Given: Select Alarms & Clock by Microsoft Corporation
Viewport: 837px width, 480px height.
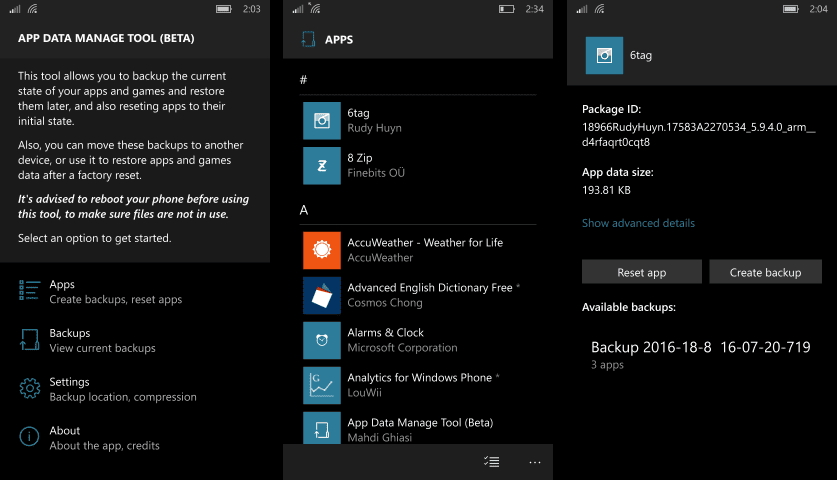Looking at the screenshot, I should point(420,340).
